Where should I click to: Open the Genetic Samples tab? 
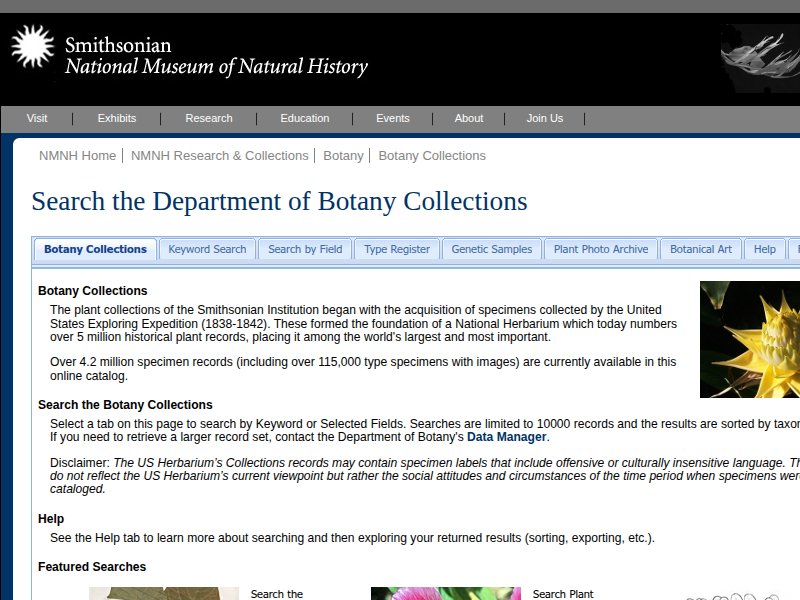492,249
